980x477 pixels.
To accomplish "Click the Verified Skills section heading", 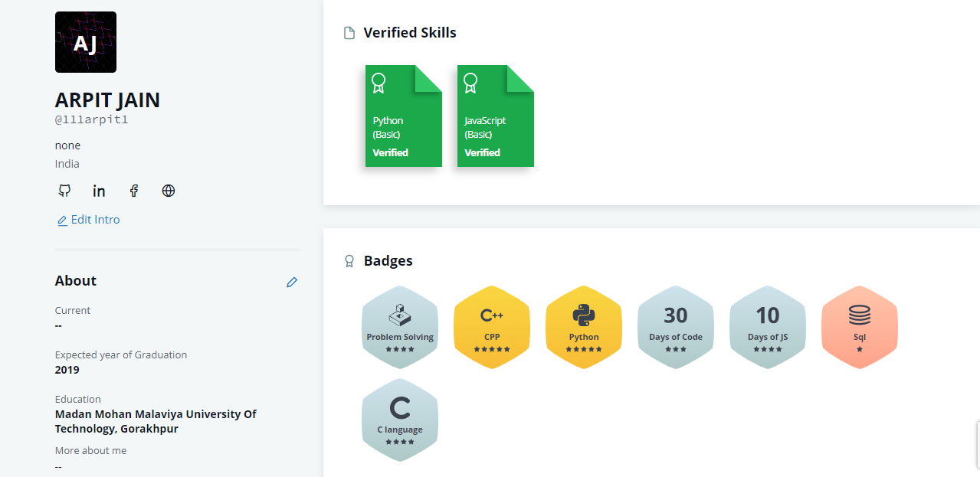I will click(x=409, y=33).
